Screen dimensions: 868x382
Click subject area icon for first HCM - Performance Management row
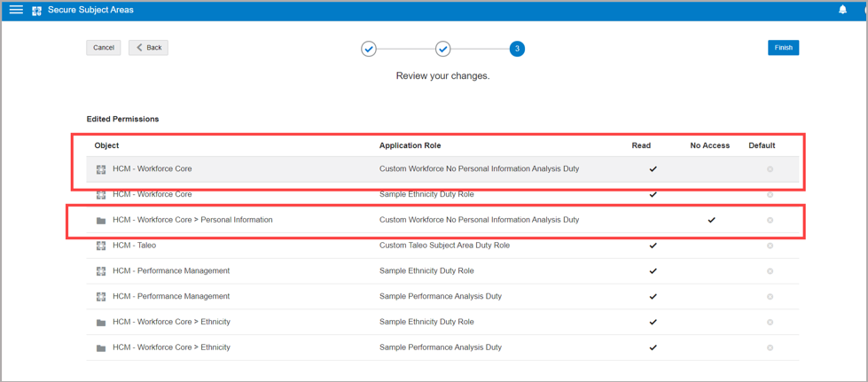click(101, 271)
